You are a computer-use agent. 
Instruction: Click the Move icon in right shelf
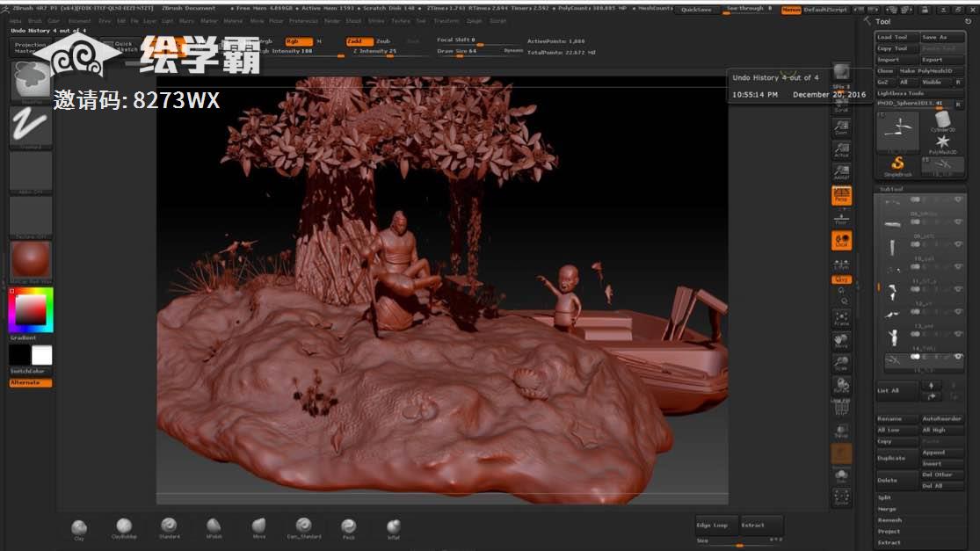[x=841, y=341]
